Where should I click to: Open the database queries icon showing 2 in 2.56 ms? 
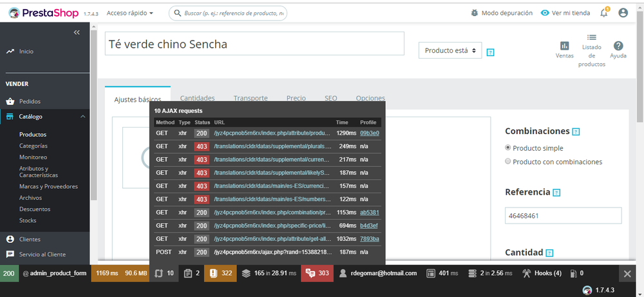click(x=490, y=273)
